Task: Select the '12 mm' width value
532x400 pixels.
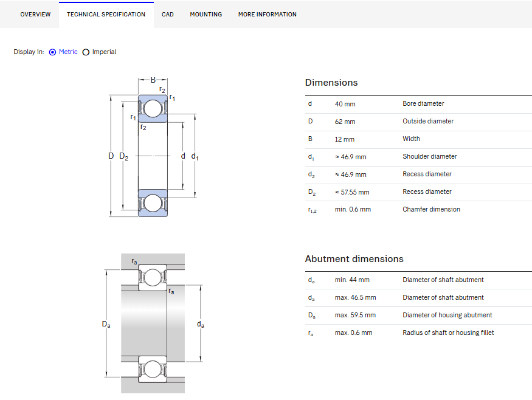Action: click(344, 139)
